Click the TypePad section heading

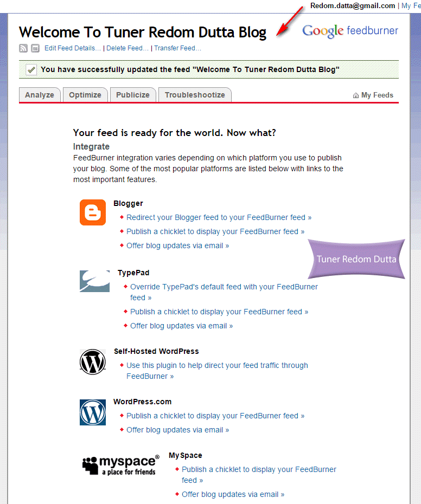[x=133, y=273]
